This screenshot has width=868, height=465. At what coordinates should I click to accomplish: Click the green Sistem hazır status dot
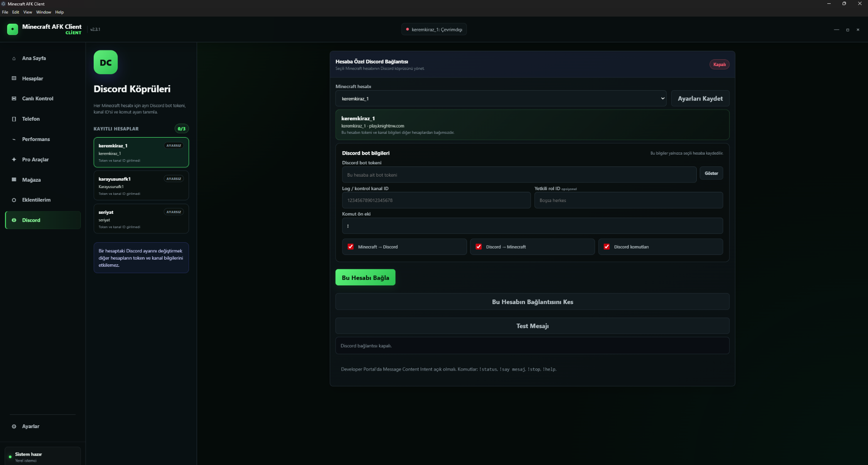pyautogui.click(x=10, y=457)
